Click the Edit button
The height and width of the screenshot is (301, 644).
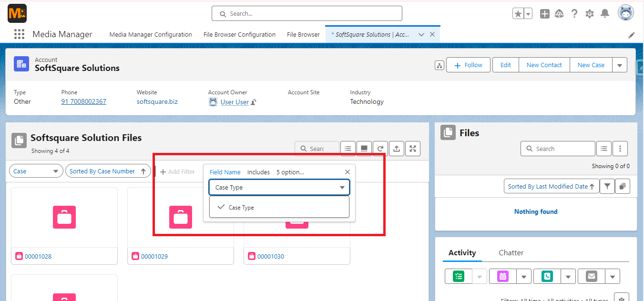click(506, 65)
